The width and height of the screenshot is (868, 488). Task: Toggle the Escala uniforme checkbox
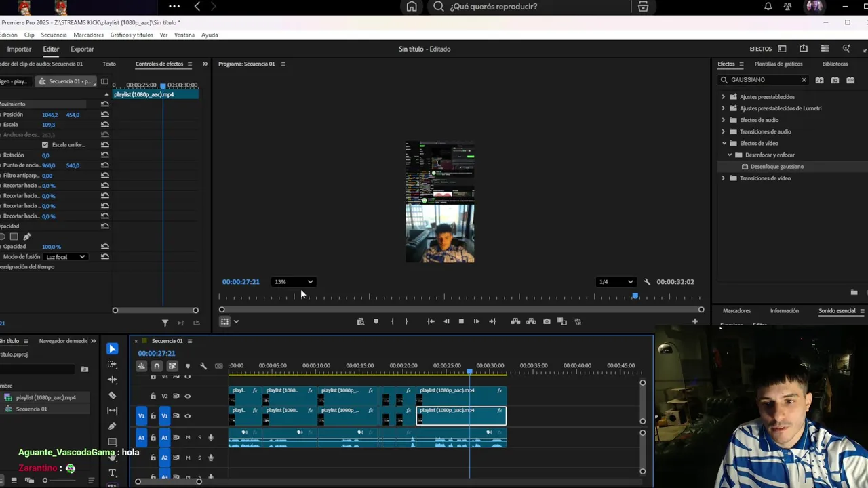pyautogui.click(x=45, y=145)
